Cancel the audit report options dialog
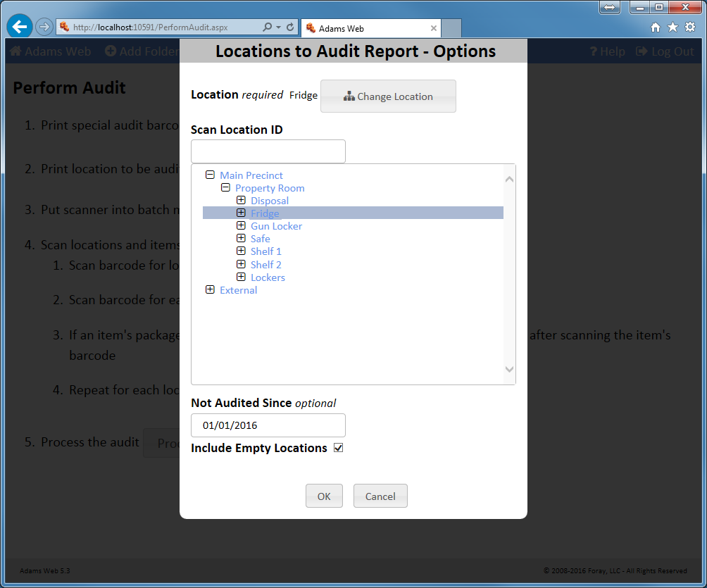 click(x=380, y=496)
